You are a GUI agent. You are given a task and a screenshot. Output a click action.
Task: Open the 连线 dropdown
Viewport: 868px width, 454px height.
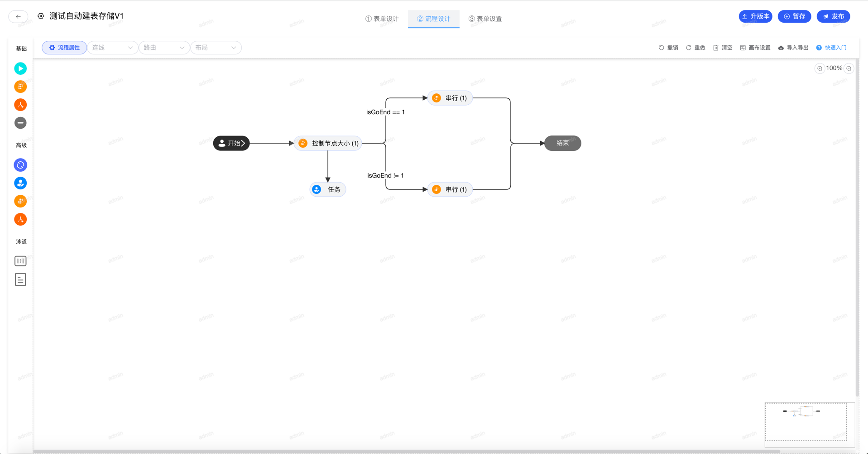[112, 48]
